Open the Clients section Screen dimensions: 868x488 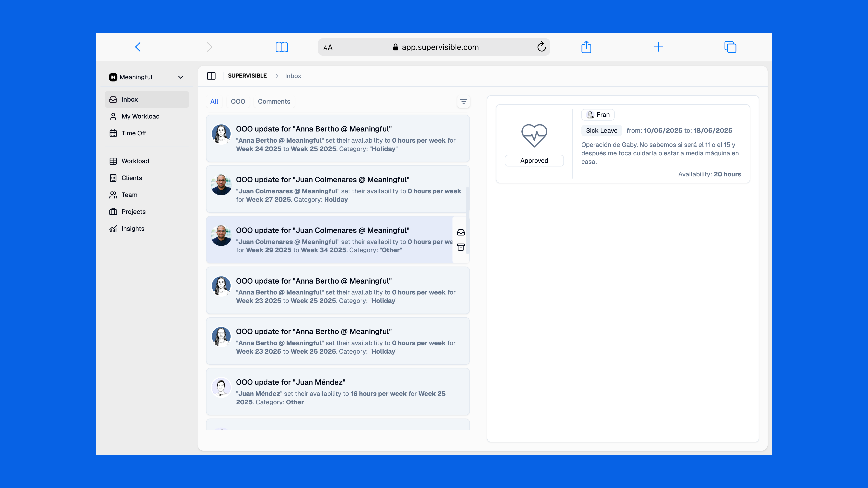click(x=131, y=178)
